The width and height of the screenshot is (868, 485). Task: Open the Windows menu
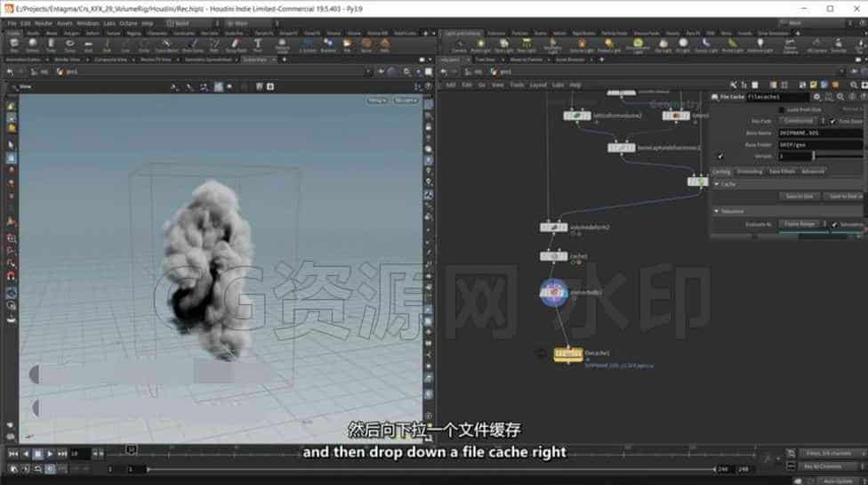[x=87, y=23]
